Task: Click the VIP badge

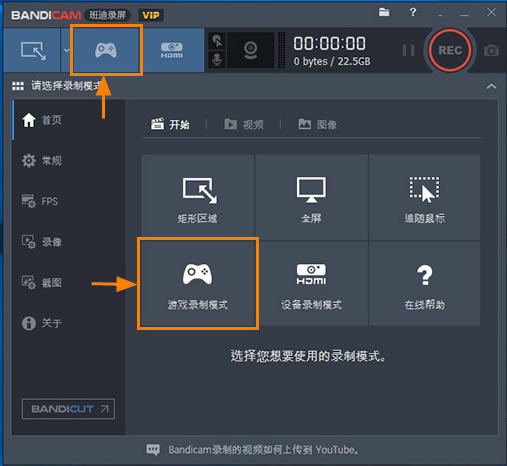Action: (x=151, y=15)
